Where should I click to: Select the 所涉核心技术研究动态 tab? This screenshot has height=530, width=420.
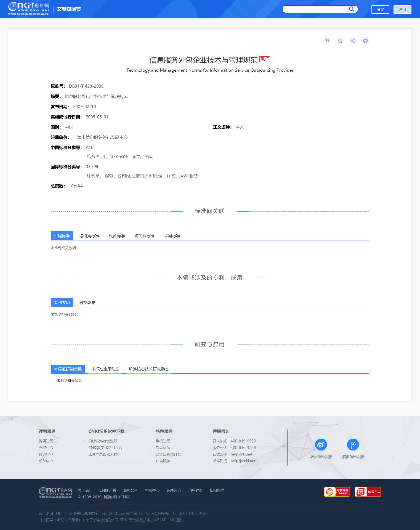coord(149,369)
